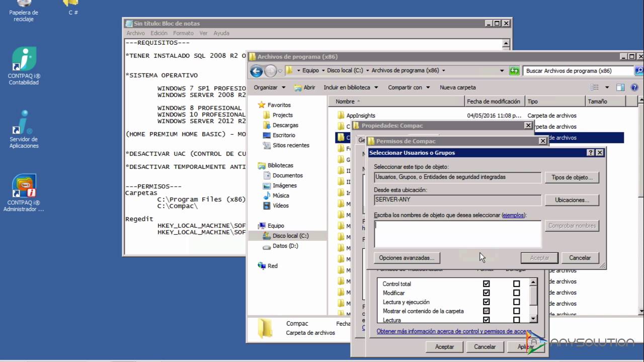Image resolution: width=644 pixels, height=362 pixels.
Task: Click the Red network icon
Action: [x=262, y=266]
